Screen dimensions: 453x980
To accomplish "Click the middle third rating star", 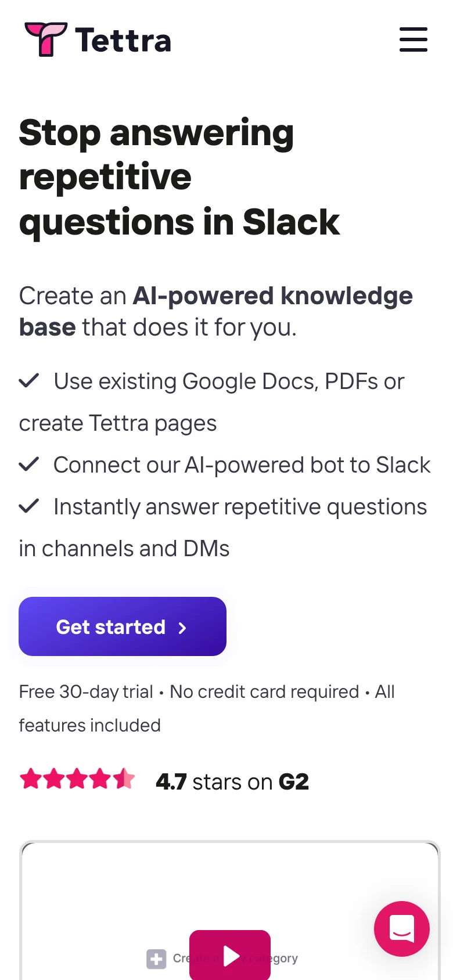I will (77, 779).
